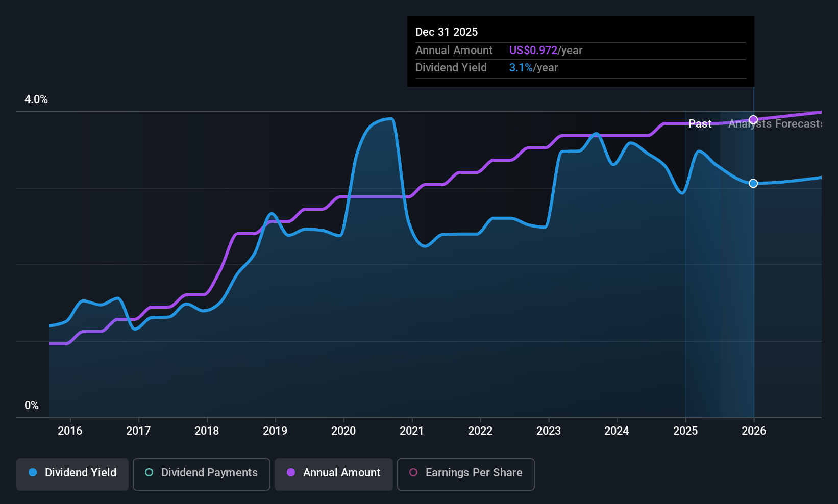The height and width of the screenshot is (504, 838).
Task: Click the Analysts Forecasts label
Action: coord(775,123)
